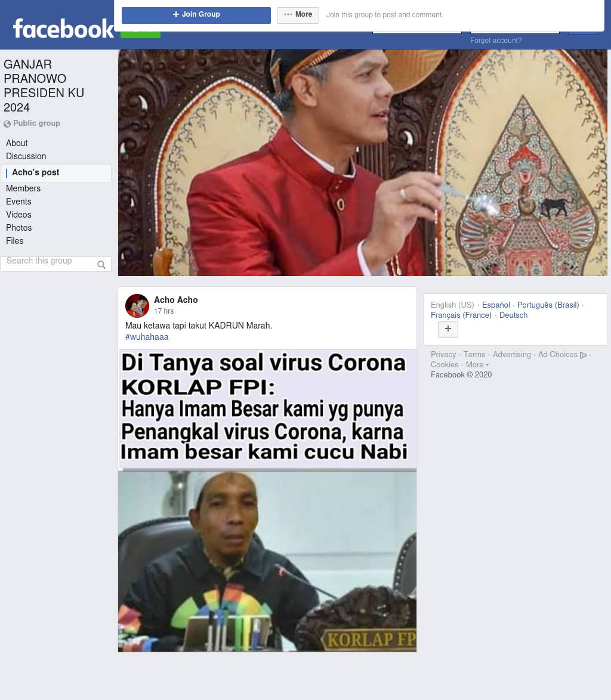Click the plus button for more languages
The height and width of the screenshot is (700, 611).
tap(448, 330)
